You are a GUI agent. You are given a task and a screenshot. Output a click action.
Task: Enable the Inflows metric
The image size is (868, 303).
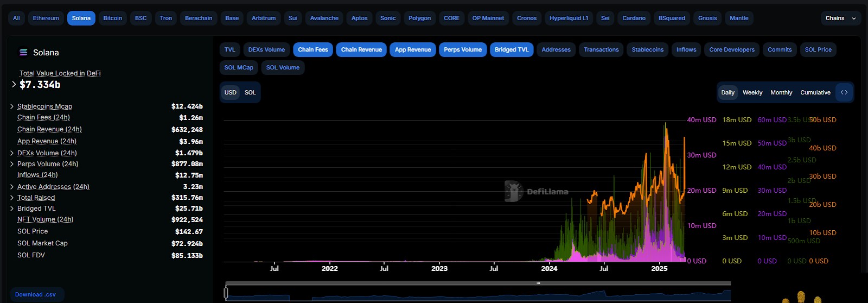coord(686,49)
